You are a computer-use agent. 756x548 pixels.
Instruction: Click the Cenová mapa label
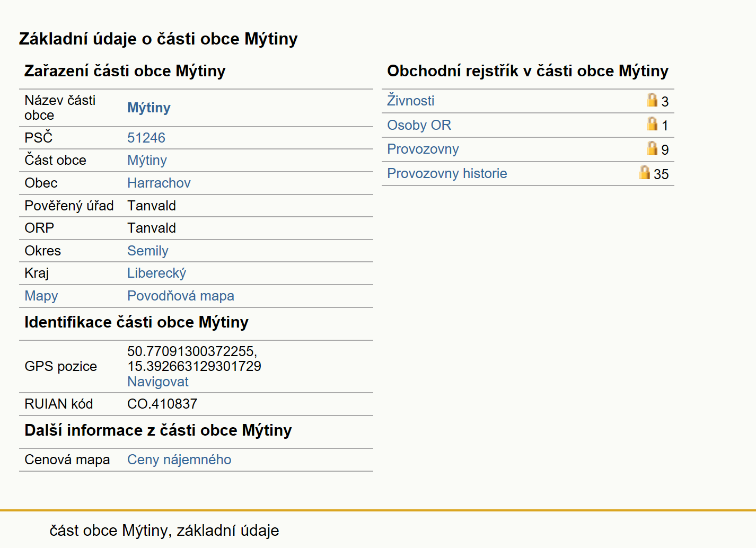[67, 459]
